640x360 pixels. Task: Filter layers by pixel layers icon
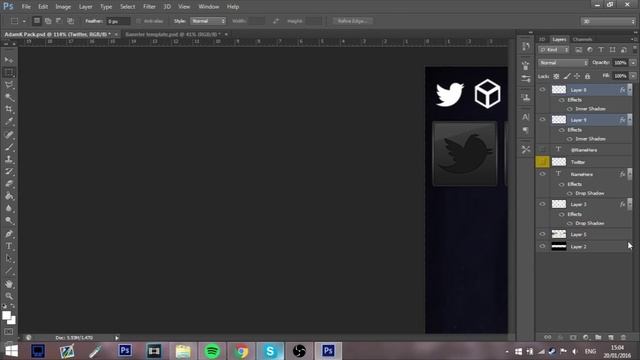pyautogui.click(x=578, y=50)
